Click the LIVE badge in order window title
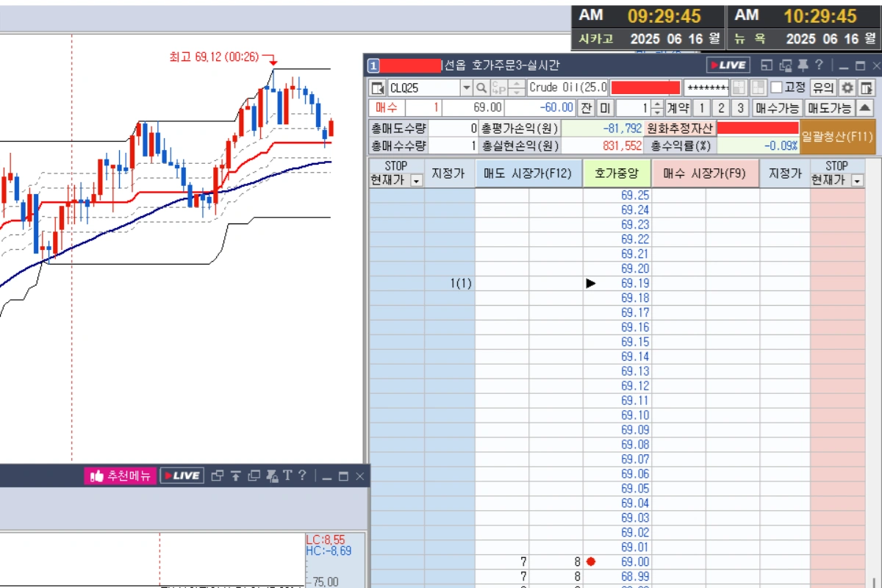This screenshot has height=588, width=882. (728, 65)
